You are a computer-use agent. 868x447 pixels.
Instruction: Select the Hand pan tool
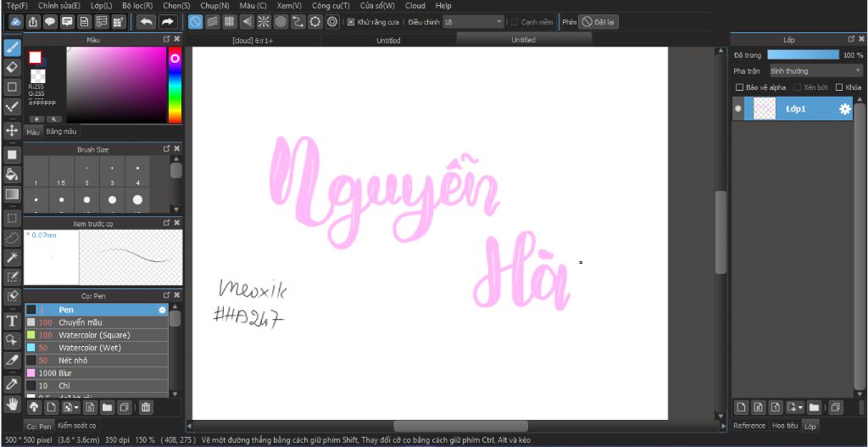[12, 403]
